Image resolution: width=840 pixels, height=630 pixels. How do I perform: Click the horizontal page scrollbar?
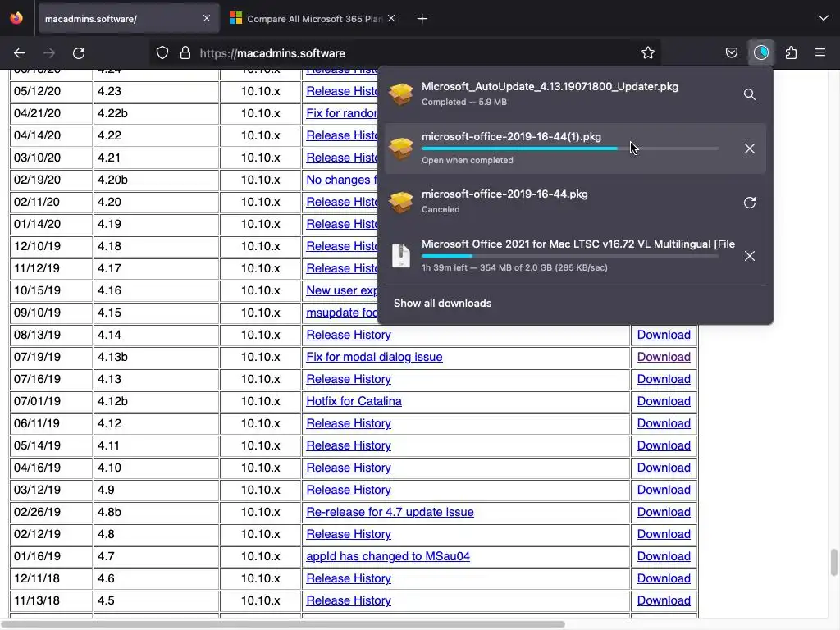(284, 624)
